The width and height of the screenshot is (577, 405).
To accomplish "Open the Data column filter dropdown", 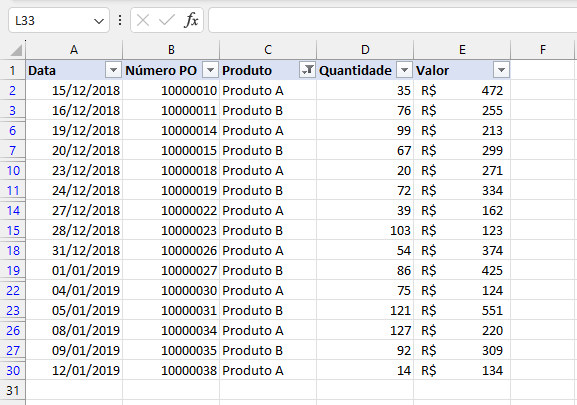I will [x=113, y=70].
